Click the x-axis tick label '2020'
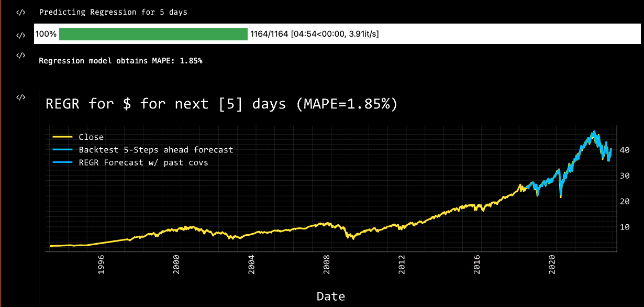 coord(553,265)
